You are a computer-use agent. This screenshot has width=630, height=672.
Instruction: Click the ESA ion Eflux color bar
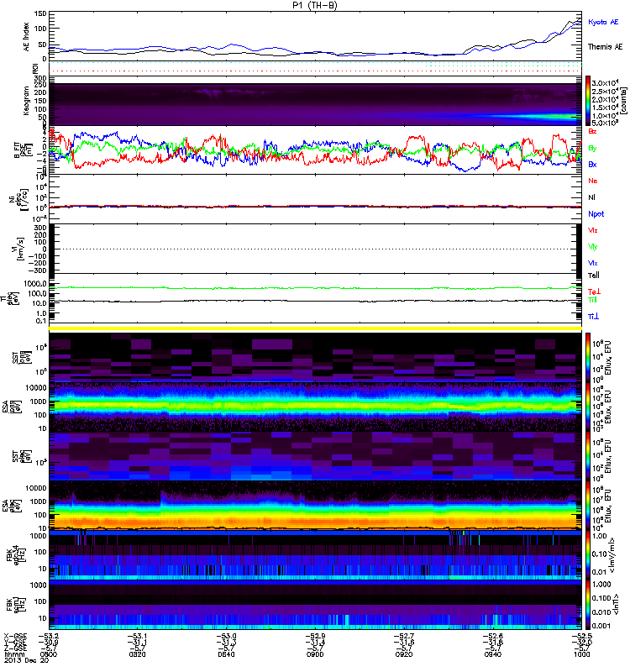(x=588, y=407)
